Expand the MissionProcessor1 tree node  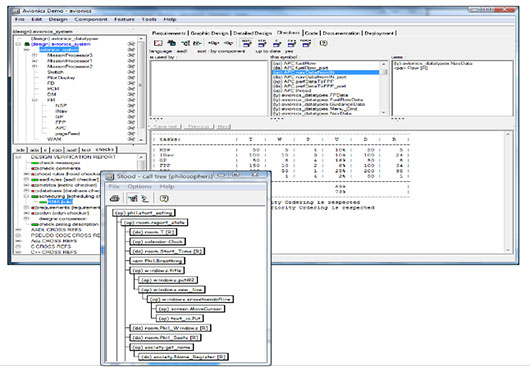(x=34, y=61)
